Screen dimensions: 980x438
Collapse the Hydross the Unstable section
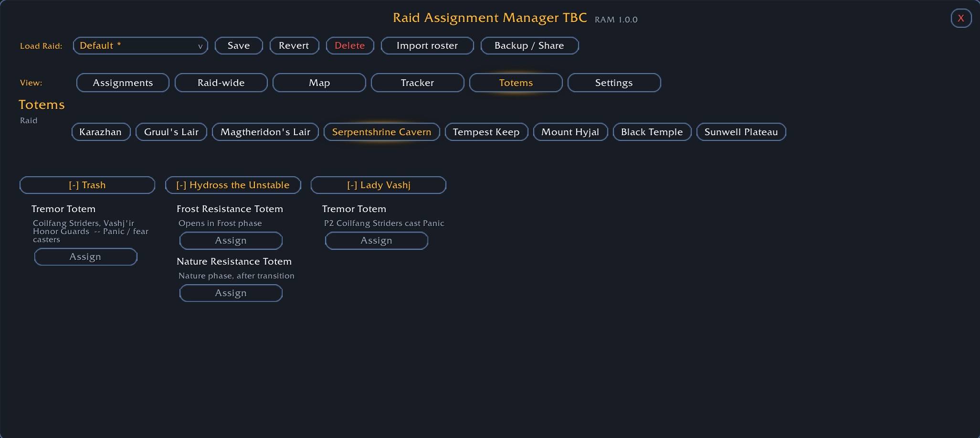tap(233, 185)
